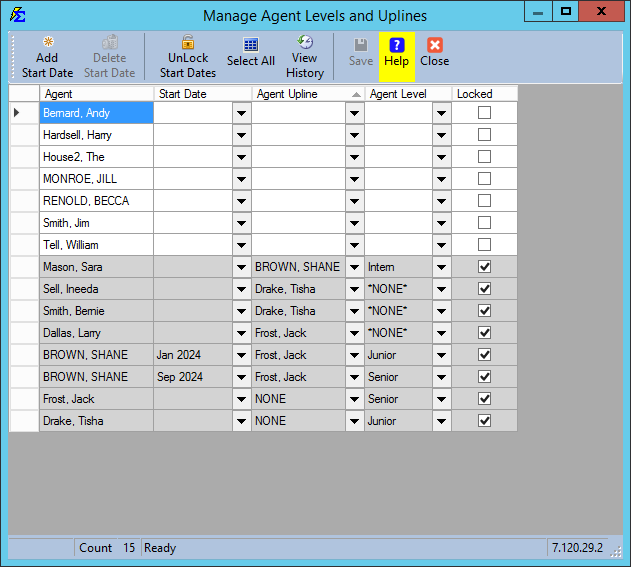The image size is (631, 567).
Task: Click the Frost, Jack agent name cell
Action: [97, 399]
